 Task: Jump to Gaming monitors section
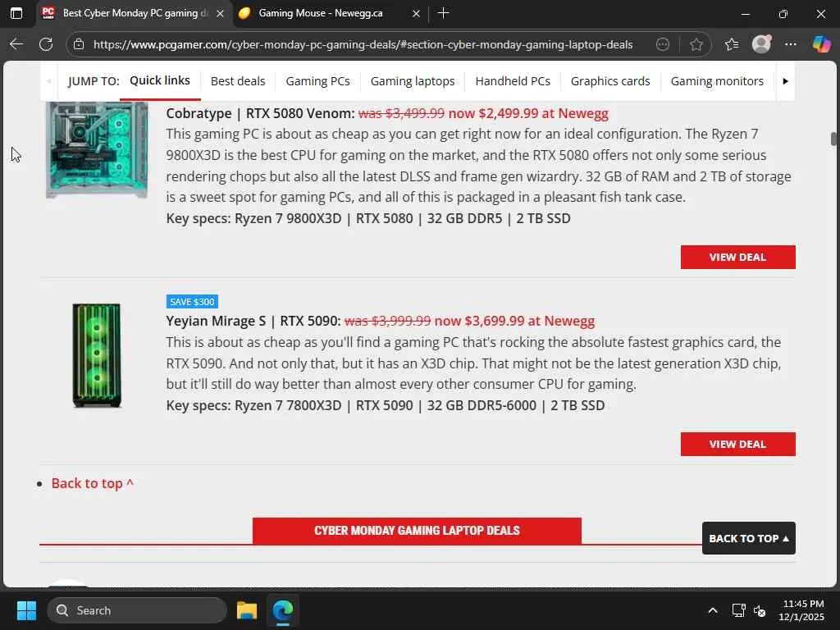(717, 81)
